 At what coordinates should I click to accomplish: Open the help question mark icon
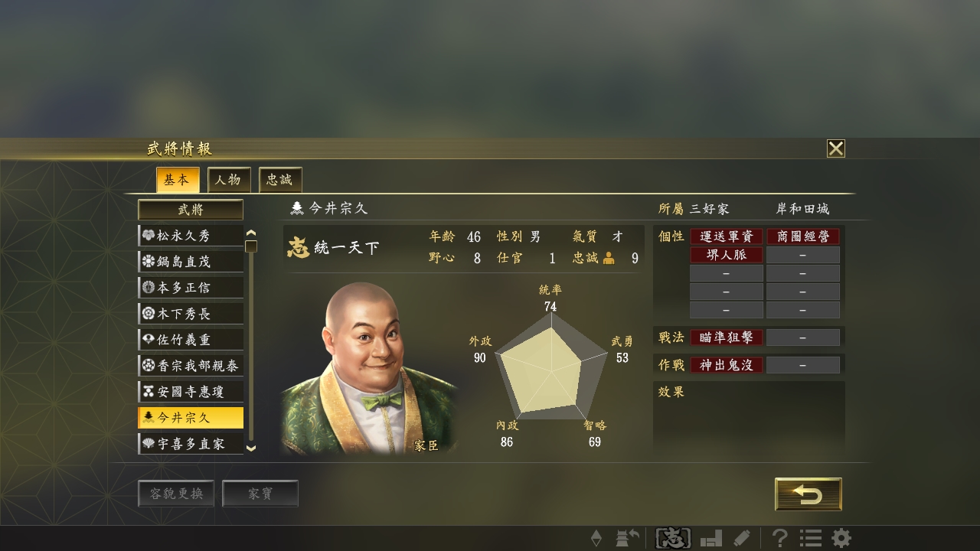click(779, 539)
